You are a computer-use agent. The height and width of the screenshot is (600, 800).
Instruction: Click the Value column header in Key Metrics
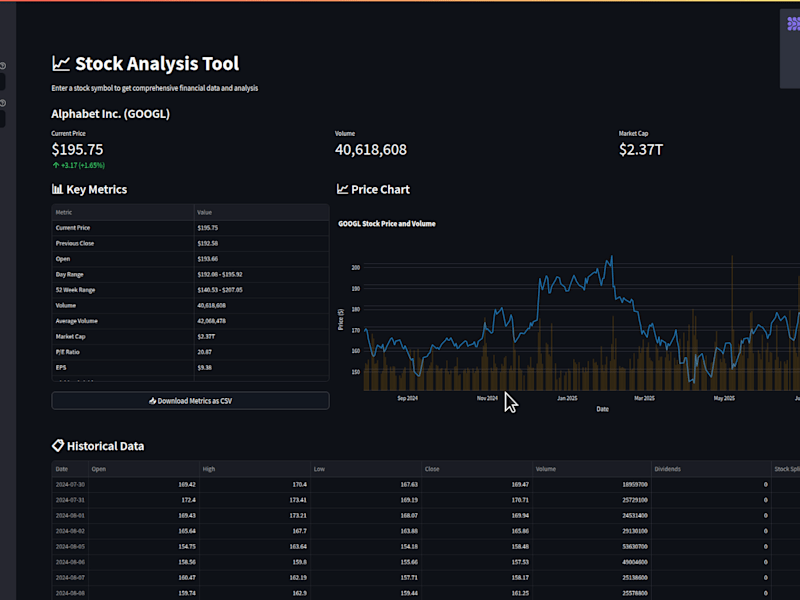(x=262, y=212)
